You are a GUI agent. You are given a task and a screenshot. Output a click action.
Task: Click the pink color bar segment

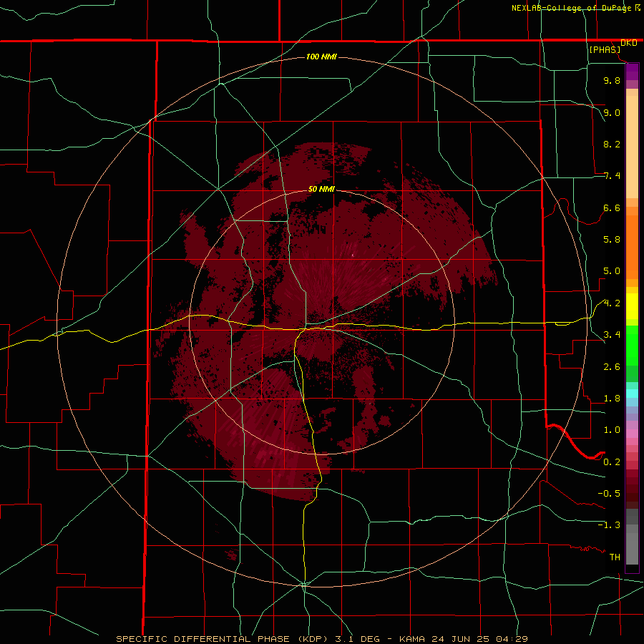pyautogui.click(x=632, y=434)
